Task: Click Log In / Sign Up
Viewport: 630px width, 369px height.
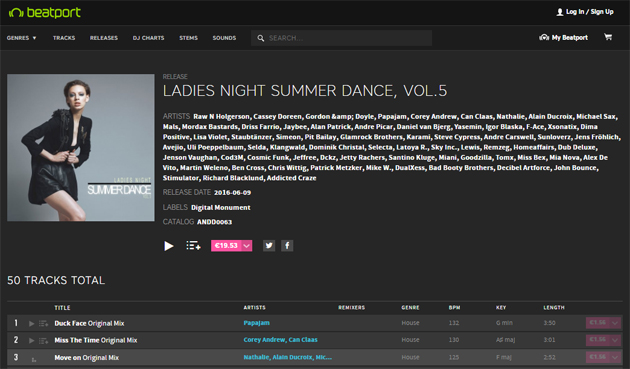Action: click(589, 12)
